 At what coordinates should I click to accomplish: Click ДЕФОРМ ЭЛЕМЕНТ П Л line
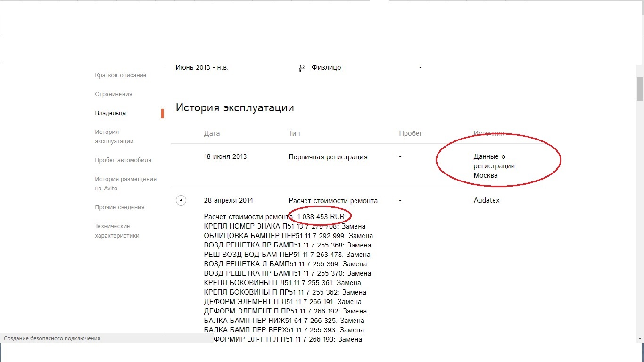click(283, 302)
